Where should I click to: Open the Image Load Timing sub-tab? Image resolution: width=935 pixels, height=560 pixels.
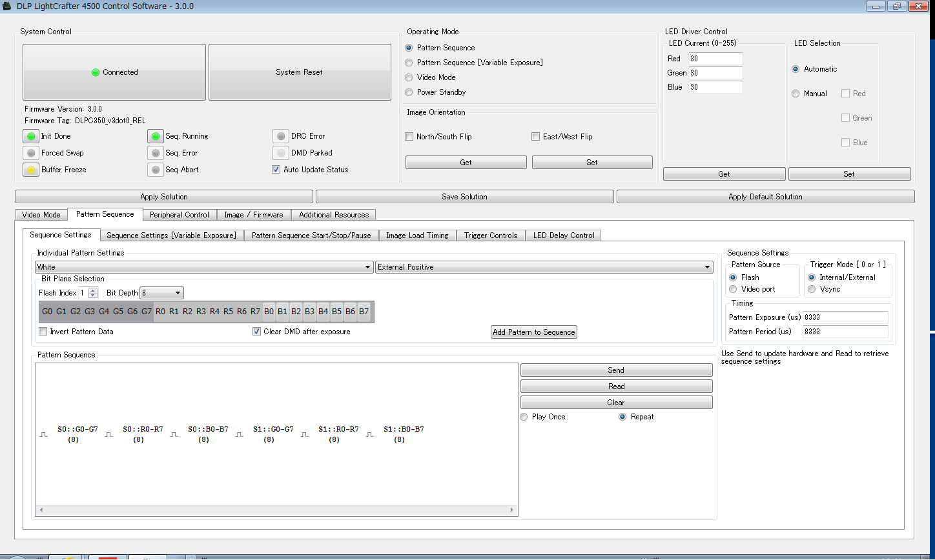(x=418, y=235)
